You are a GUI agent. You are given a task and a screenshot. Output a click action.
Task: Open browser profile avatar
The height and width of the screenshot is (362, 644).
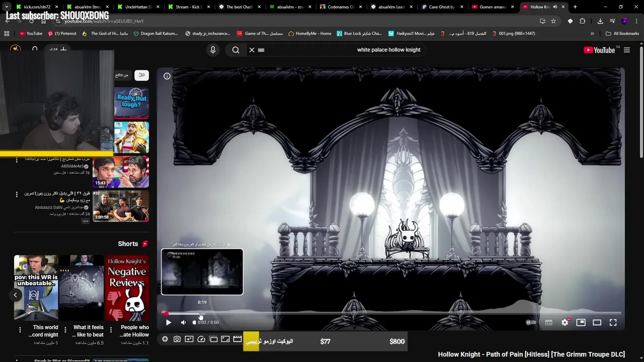coord(624,21)
